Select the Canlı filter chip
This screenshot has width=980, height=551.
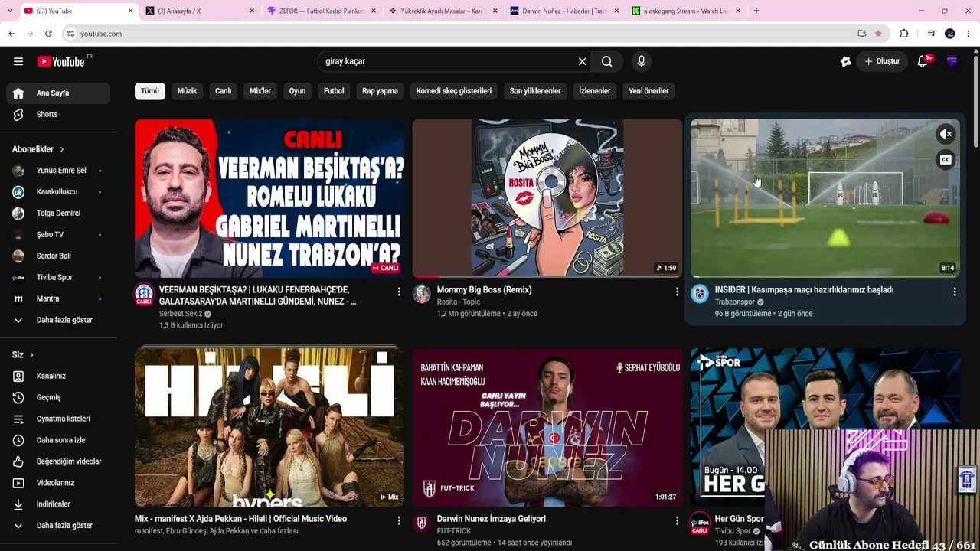pos(223,91)
